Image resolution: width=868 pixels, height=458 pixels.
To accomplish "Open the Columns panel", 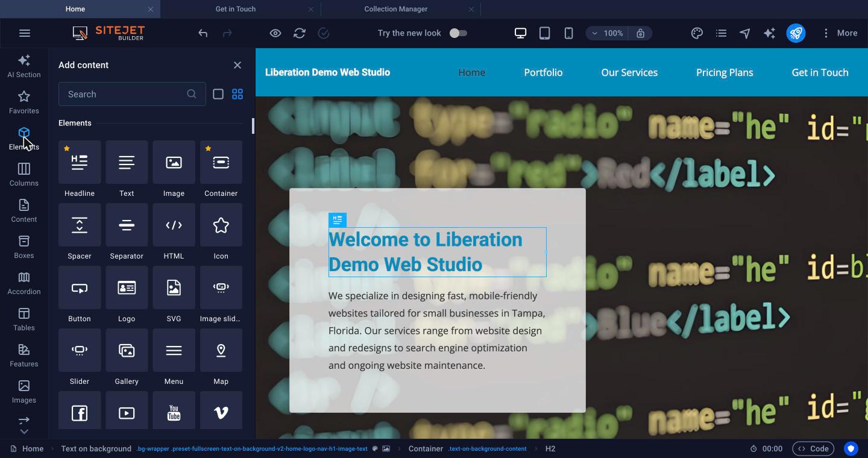I will (24, 175).
